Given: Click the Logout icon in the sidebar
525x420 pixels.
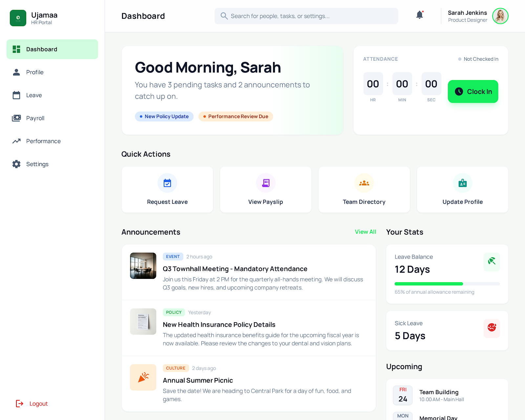Looking at the screenshot, I should pyautogui.click(x=19, y=404).
